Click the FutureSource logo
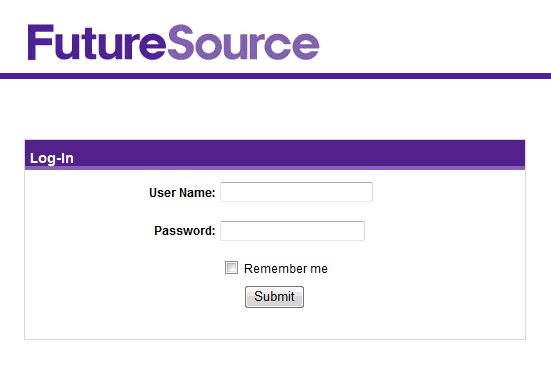 point(173,42)
